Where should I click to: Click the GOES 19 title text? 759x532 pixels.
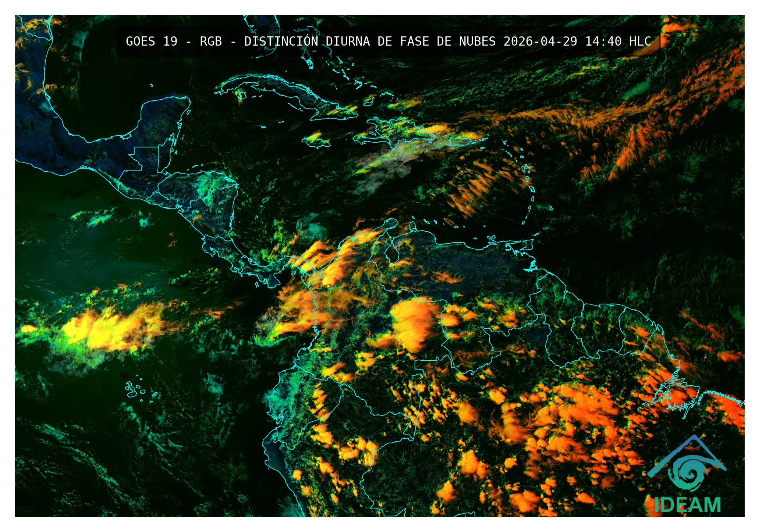(151, 41)
